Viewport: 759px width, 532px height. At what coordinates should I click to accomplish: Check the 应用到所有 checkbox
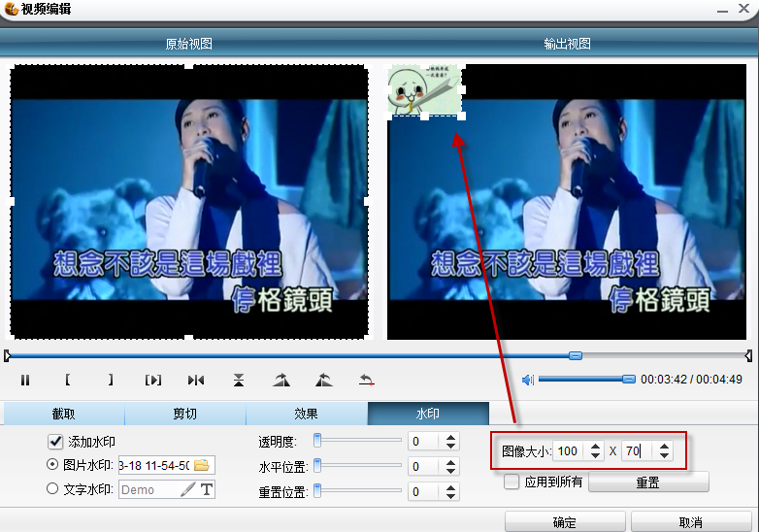pos(511,482)
